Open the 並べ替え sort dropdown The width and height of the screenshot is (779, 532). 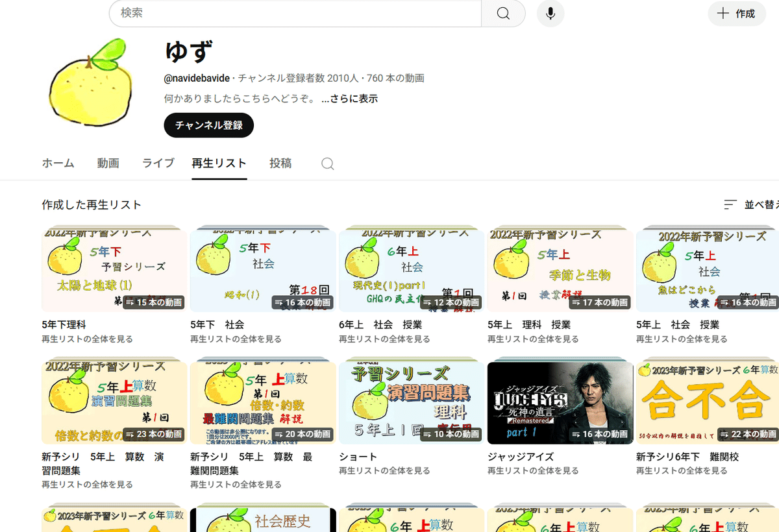tap(752, 204)
